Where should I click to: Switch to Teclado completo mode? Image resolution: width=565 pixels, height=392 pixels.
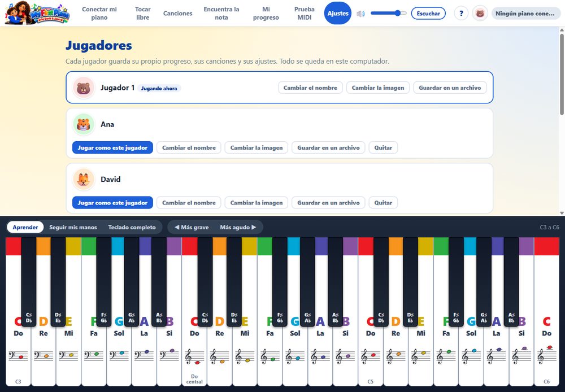click(x=132, y=227)
